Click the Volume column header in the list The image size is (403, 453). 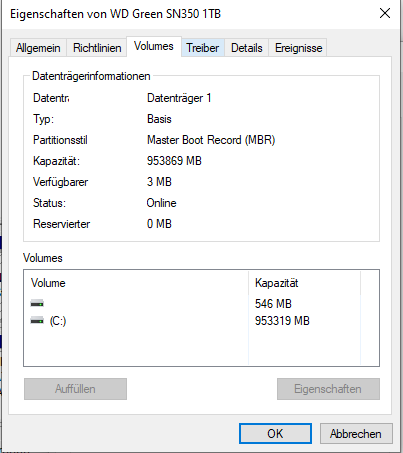[x=136, y=283]
